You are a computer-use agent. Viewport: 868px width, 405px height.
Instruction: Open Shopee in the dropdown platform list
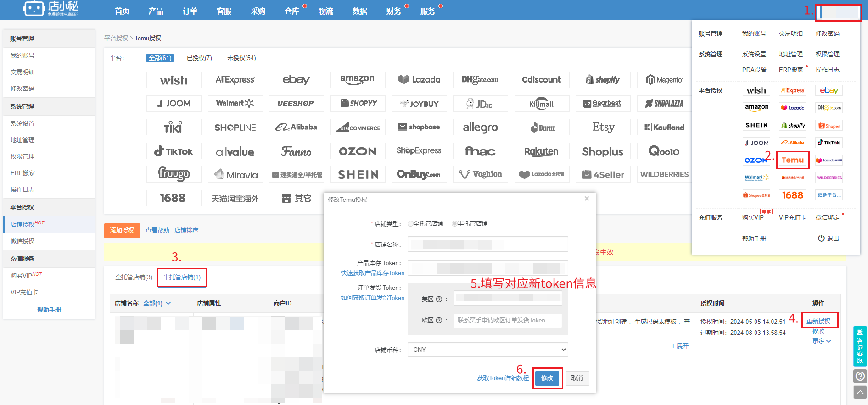(829, 126)
